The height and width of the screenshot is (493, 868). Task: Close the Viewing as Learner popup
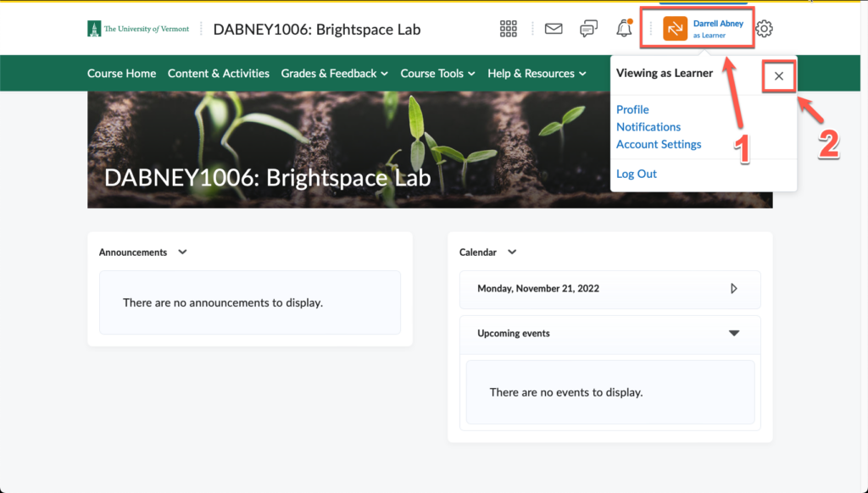pyautogui.click(x=778, y=75)
